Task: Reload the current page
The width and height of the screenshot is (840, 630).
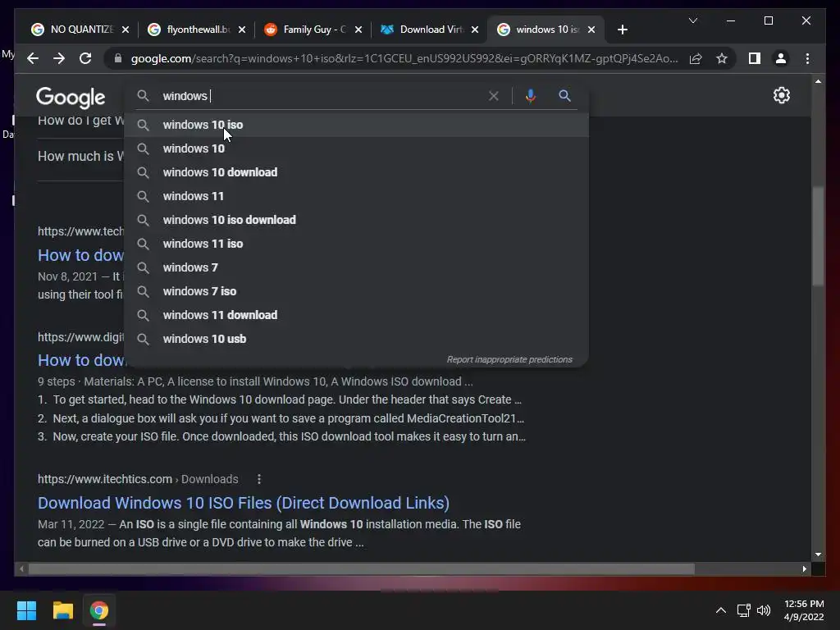Action: pos(85,58)
